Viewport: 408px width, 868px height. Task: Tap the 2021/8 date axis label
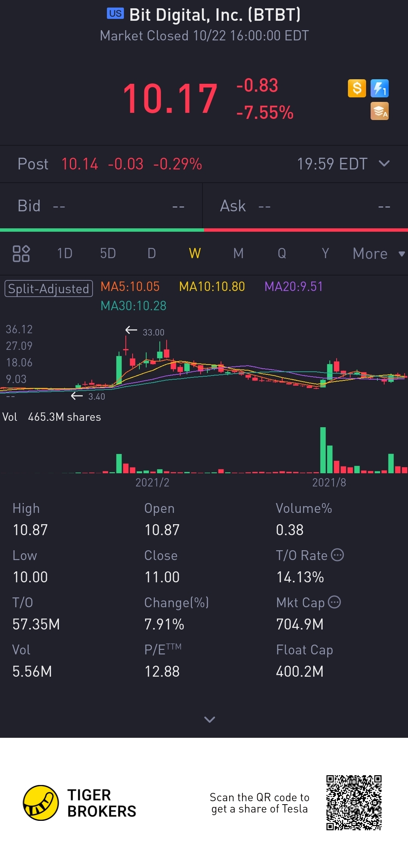329,482
